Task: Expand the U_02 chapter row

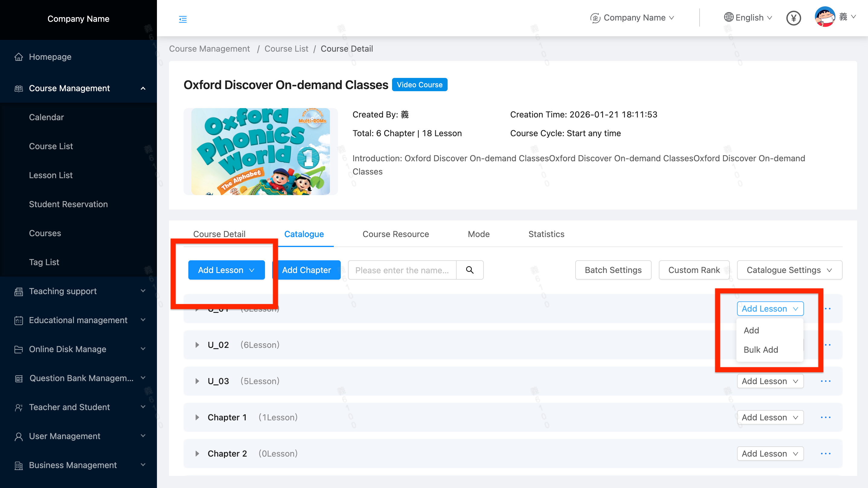Action: 197,345
